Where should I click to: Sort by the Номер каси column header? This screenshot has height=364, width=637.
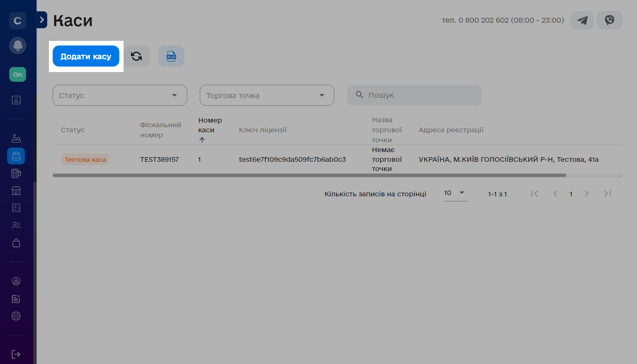click(210, 125)
